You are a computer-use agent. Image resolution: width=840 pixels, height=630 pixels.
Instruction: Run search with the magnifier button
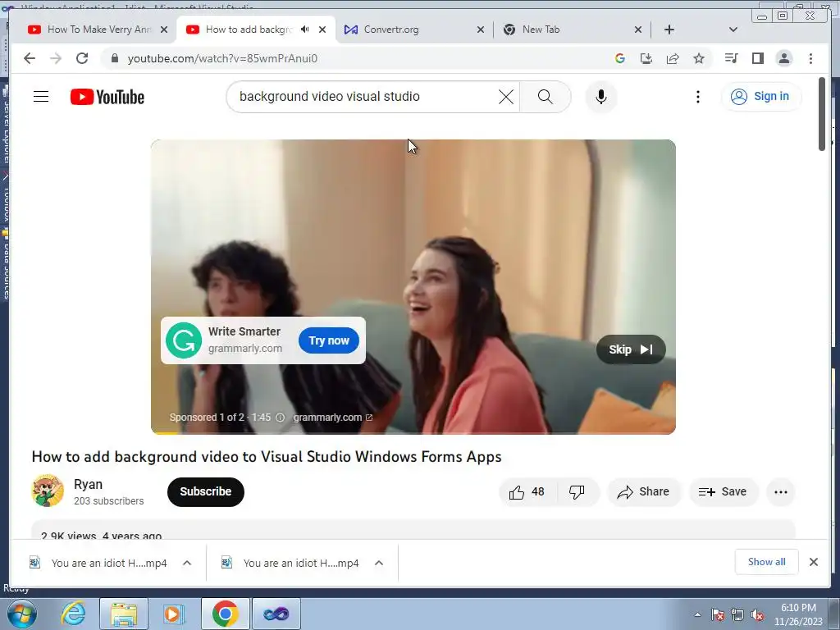click(x=545, y=97)
